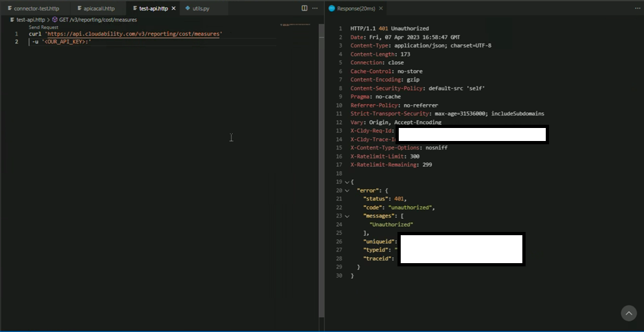Viewport: 644px width, 332px height.
Task: Click GET /v3/reporting/cost/measures breadcrumb item
Action: pos(98,20)
